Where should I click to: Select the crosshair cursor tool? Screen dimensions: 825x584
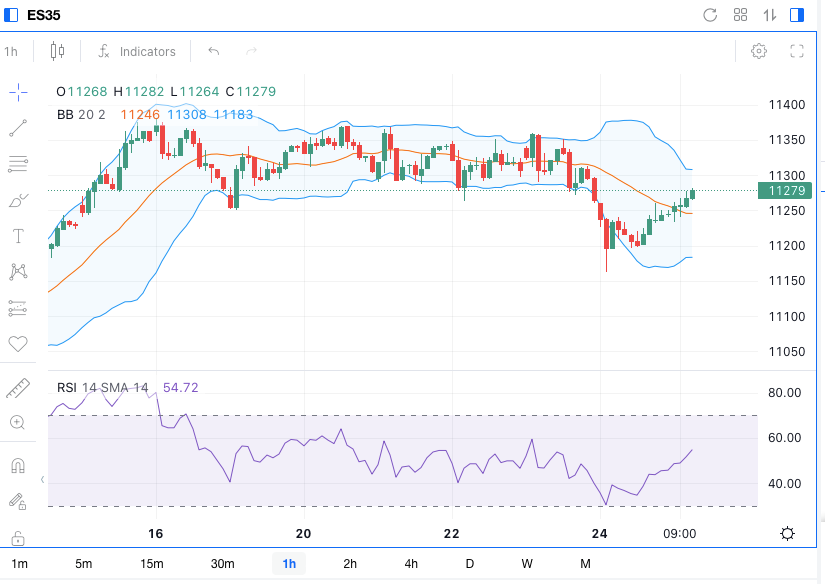(18, 92)
